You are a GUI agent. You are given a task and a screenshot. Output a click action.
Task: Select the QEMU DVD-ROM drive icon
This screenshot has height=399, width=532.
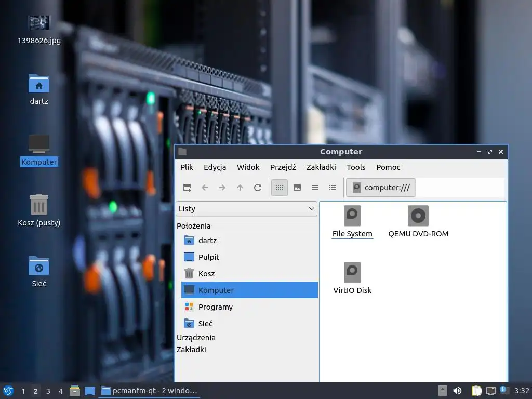tap(418, 221)
